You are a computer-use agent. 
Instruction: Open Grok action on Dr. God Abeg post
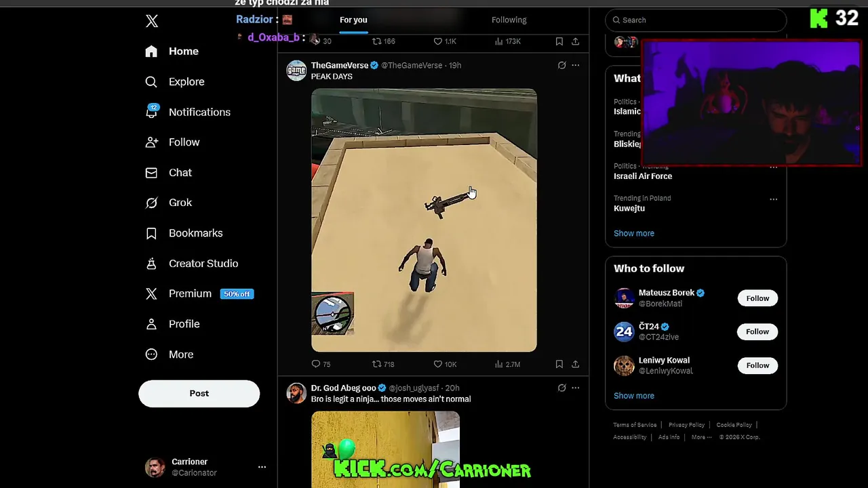pos(561,388)
